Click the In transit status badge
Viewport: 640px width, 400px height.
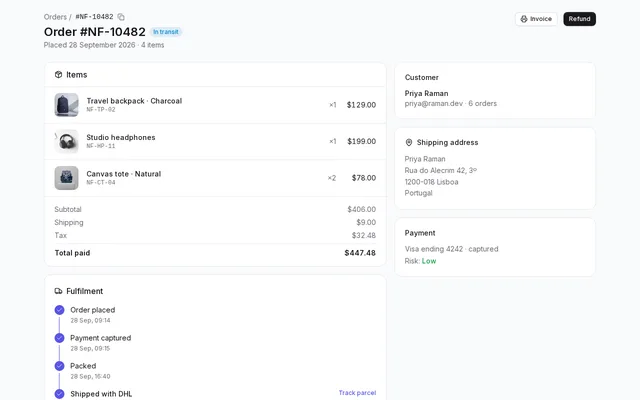point(166,32)
